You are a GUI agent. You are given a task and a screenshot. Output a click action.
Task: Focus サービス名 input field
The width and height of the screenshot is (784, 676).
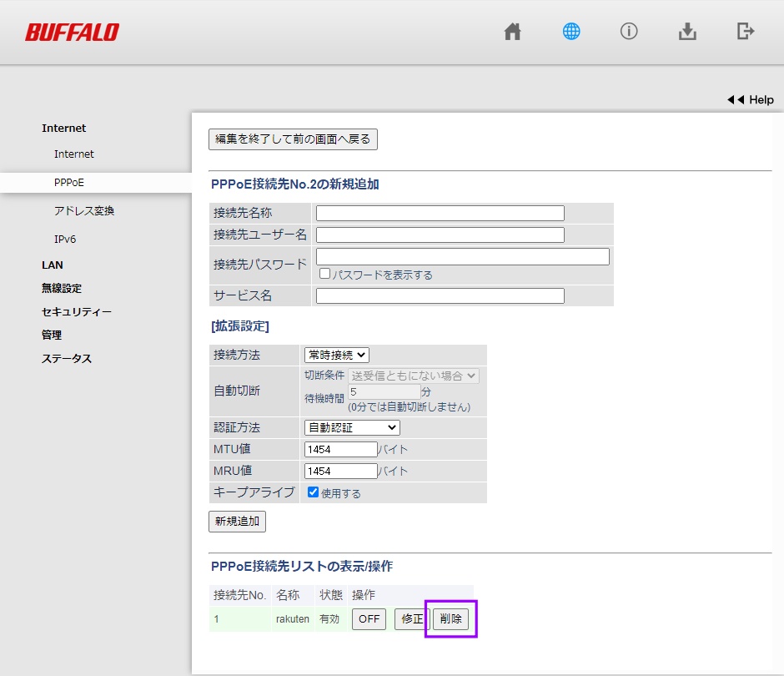pyautogui.click(x=440, y=295)
